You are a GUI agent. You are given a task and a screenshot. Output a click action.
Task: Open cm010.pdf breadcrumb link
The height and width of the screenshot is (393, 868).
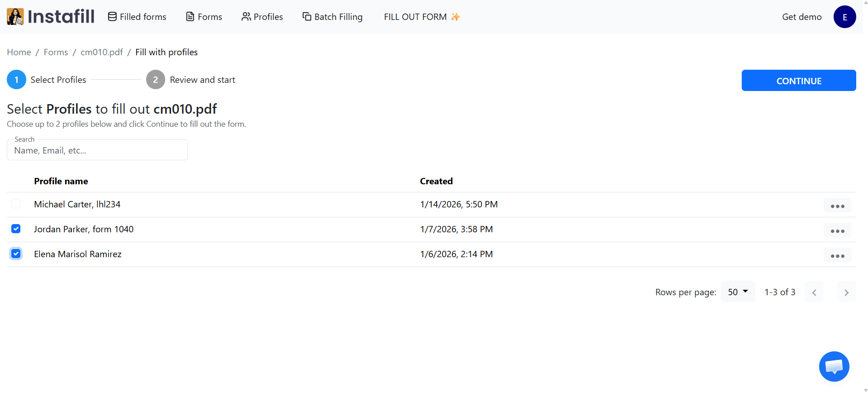pyautogui.click(x=102, y=52)
